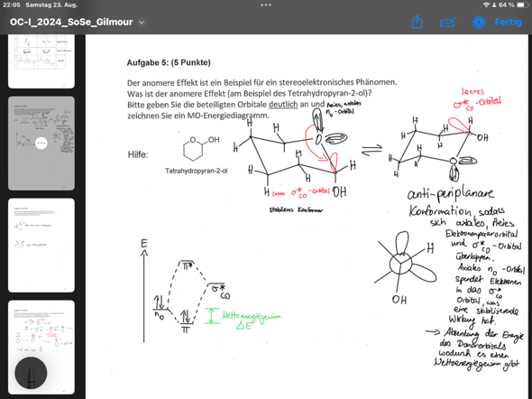
Task: Tap the three dots at top center
Action: tap(266, 5)
